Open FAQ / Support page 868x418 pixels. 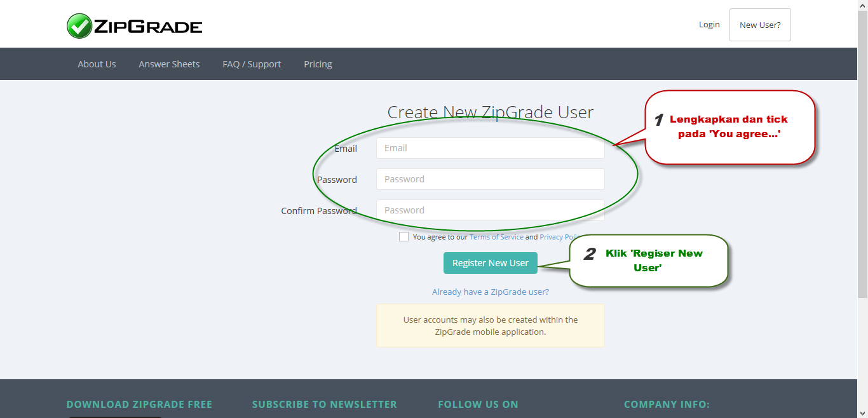pyautogui.click(x=252, y=64)
